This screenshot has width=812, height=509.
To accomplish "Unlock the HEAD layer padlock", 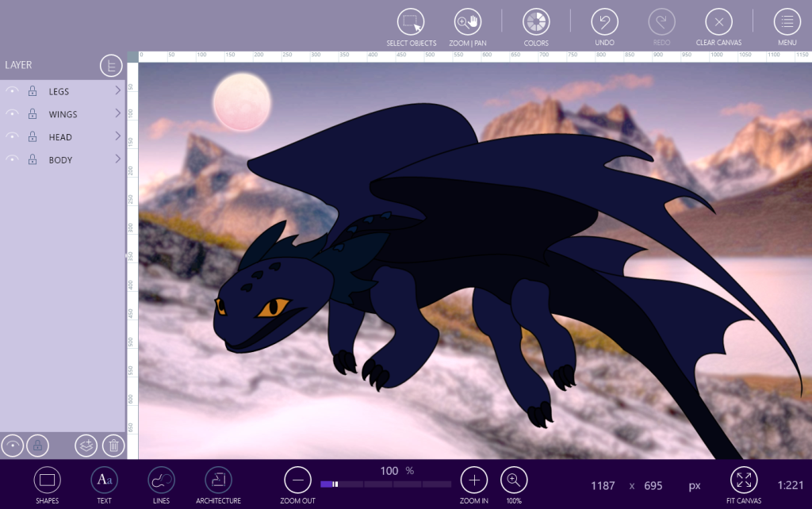I will click(33, 137).
